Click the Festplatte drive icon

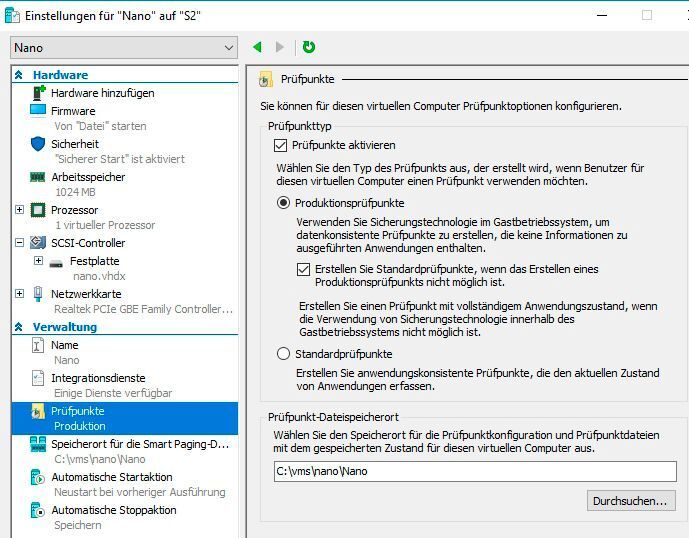(x=56, y=264)
